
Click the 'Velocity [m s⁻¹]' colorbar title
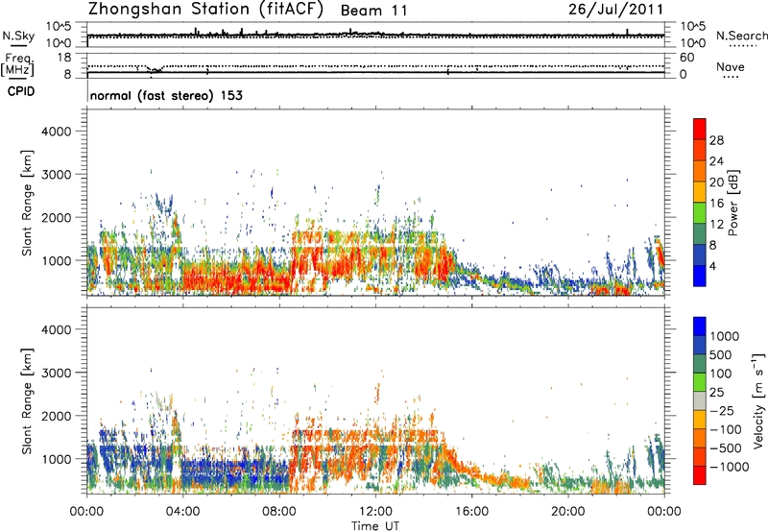758,400
